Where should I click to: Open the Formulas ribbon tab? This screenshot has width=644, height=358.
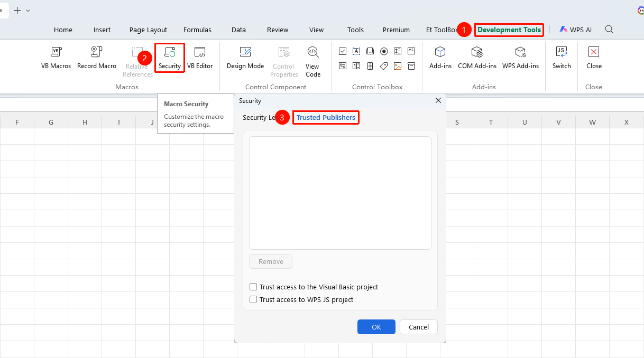pyautogui.click(x=197, y=30)
